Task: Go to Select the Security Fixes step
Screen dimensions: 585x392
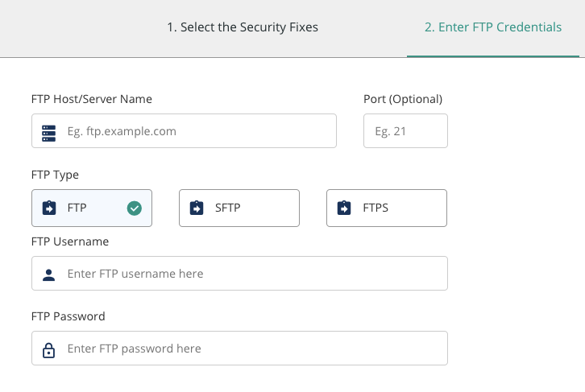Action: click(x=243, y=27)
